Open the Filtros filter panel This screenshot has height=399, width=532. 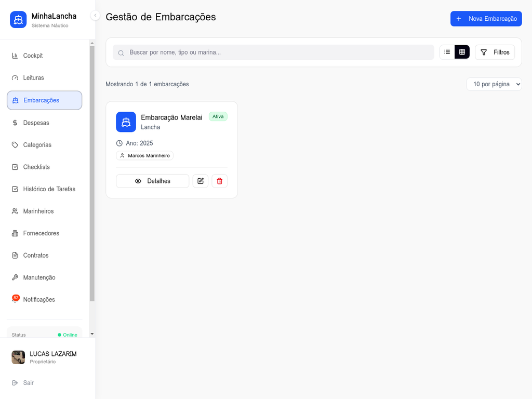click(495, 52)
